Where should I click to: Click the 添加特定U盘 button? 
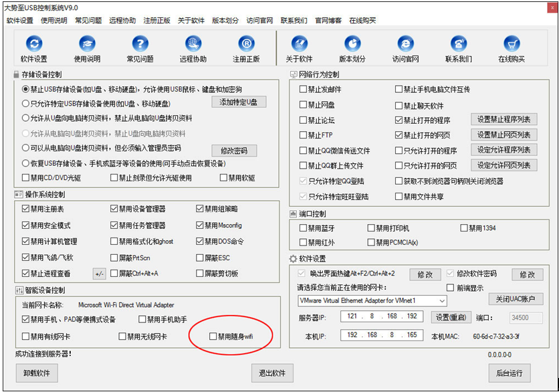pos(239,102)
